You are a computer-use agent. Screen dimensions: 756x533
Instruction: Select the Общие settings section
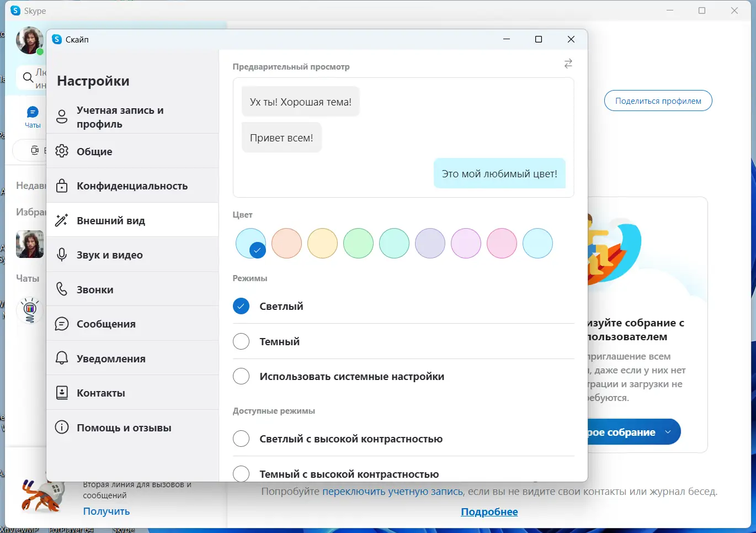(x=94, y=151)
